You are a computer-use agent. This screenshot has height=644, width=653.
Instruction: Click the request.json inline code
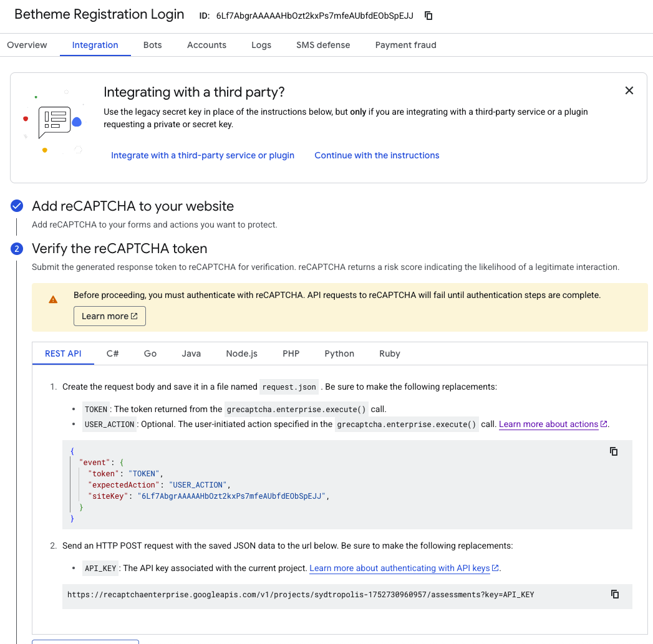pyautogui.click(x=289, y=387)
